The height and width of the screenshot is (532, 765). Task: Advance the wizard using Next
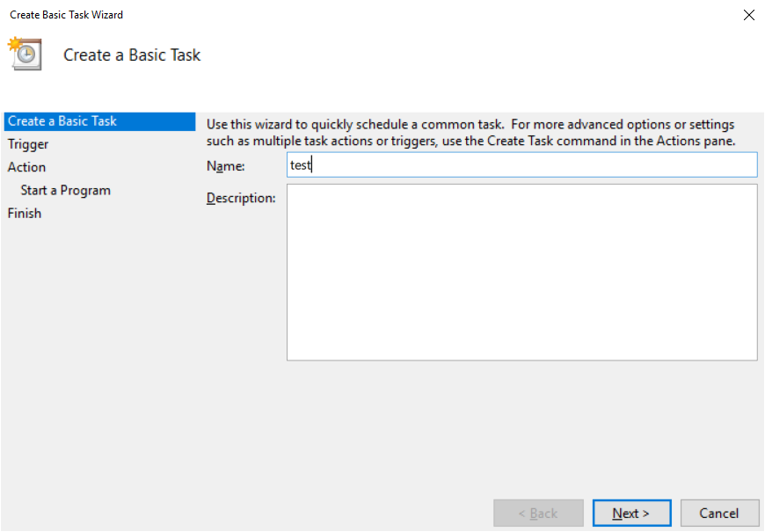point(631,513)
